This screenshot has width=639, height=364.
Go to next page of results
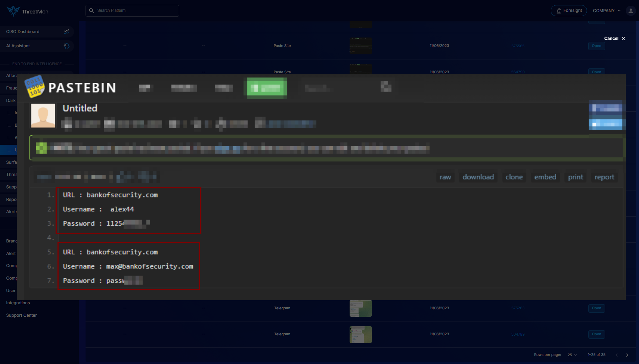coord(627,355)
